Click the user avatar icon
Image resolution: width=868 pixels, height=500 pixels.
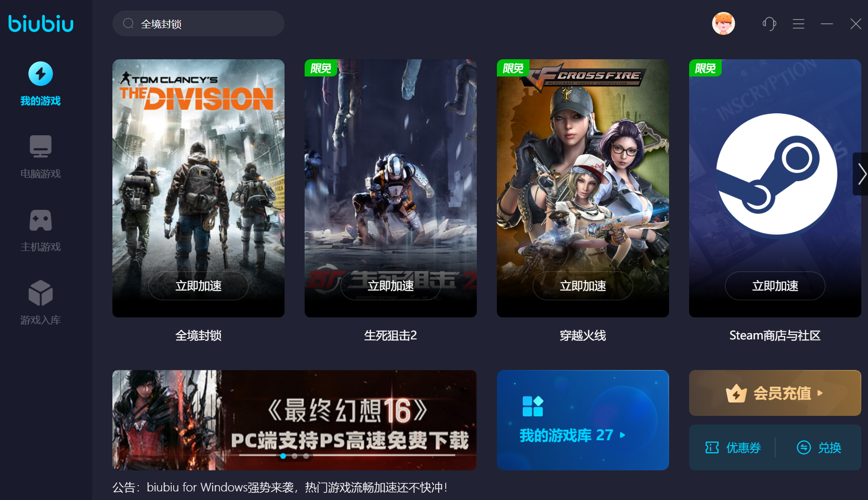pos(723,23)
